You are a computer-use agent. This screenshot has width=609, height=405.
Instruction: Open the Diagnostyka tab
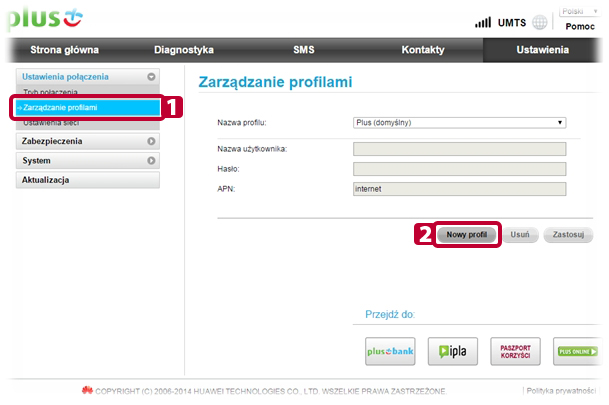(184, 50)
